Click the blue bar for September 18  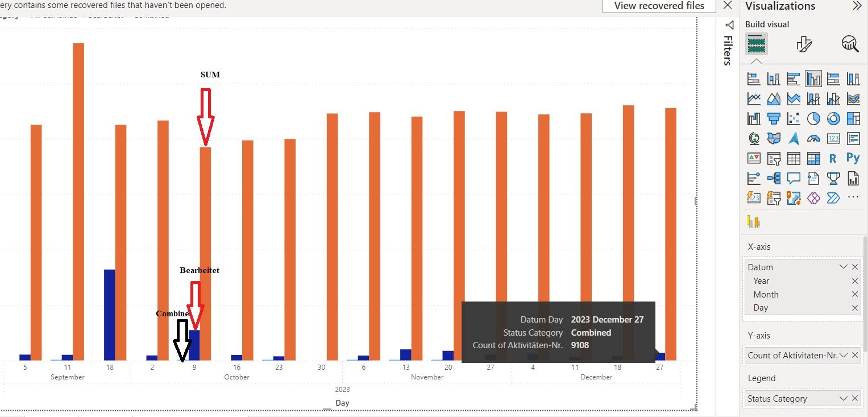click(x=109, y=315)
